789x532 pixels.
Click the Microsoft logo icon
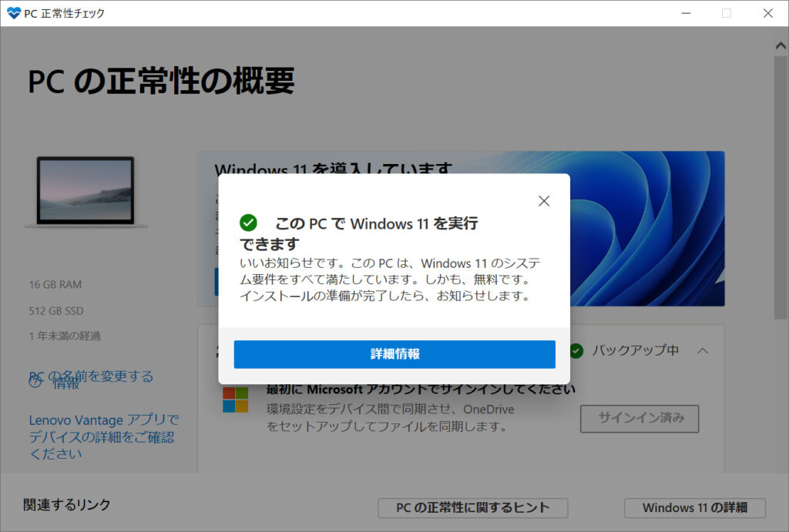point(236,400)
